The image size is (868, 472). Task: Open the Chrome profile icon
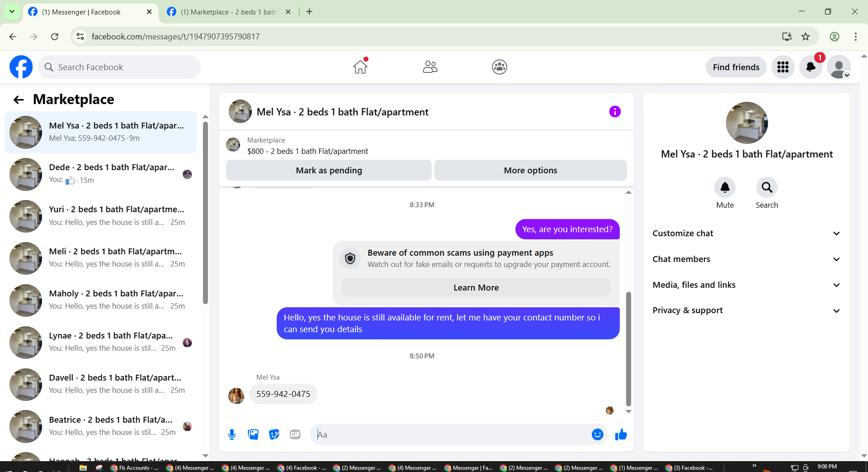(835, 37)
